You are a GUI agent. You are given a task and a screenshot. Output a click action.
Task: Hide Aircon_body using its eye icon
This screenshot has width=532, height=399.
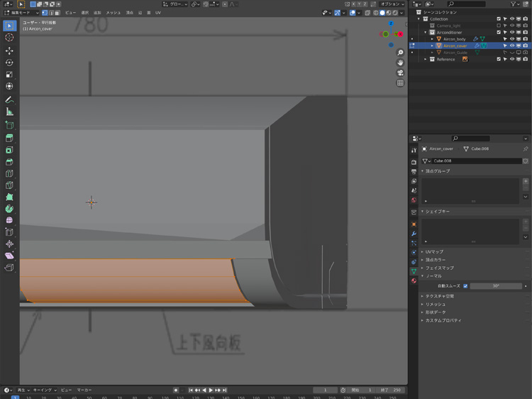coord(511,39)
